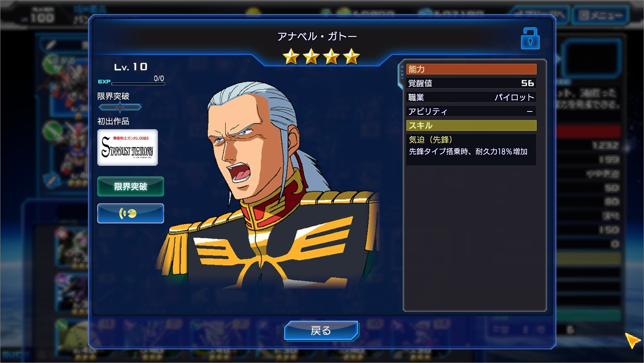Click the 戻る back button
Viewport: 644px width, 363px height.
click(x=321, y=330)
